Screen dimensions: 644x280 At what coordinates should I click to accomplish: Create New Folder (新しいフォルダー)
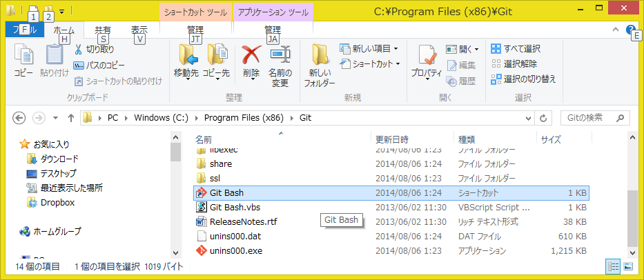point(319,66)
